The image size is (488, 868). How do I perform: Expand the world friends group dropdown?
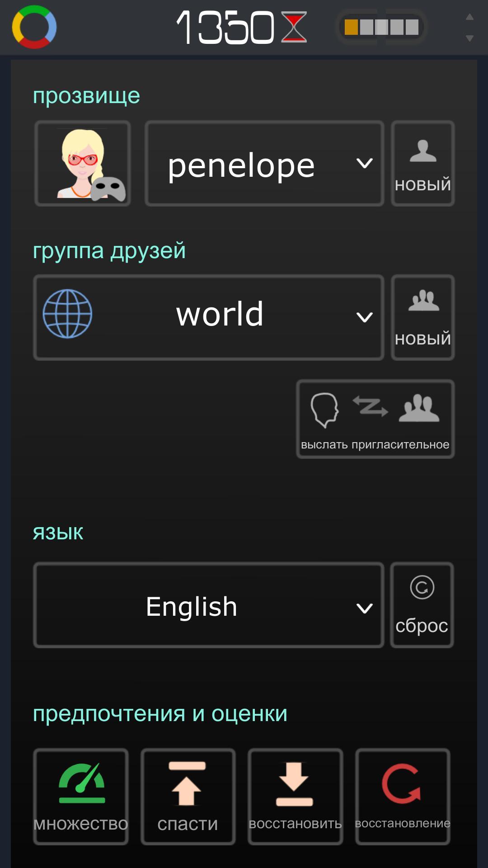(209, 317)
